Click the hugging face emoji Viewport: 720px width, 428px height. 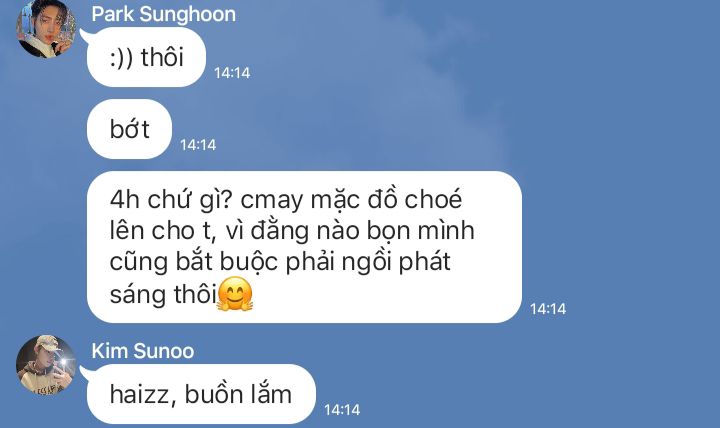pos(235,294)
